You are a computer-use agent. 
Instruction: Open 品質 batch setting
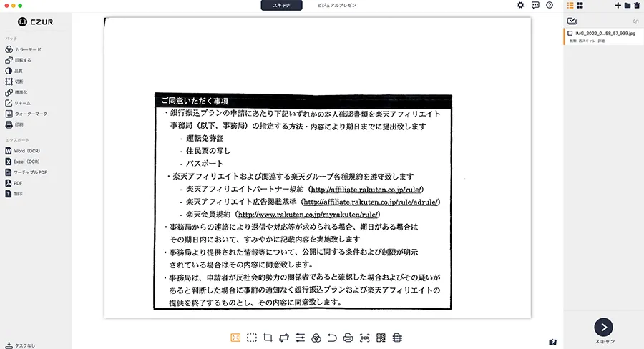tap(14, 71)
